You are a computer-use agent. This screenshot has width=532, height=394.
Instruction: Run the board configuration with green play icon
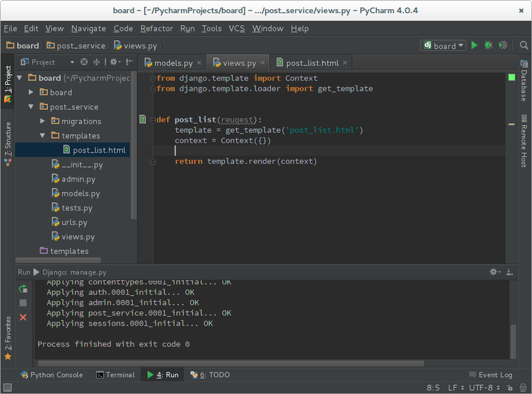[x=474, y=45]
